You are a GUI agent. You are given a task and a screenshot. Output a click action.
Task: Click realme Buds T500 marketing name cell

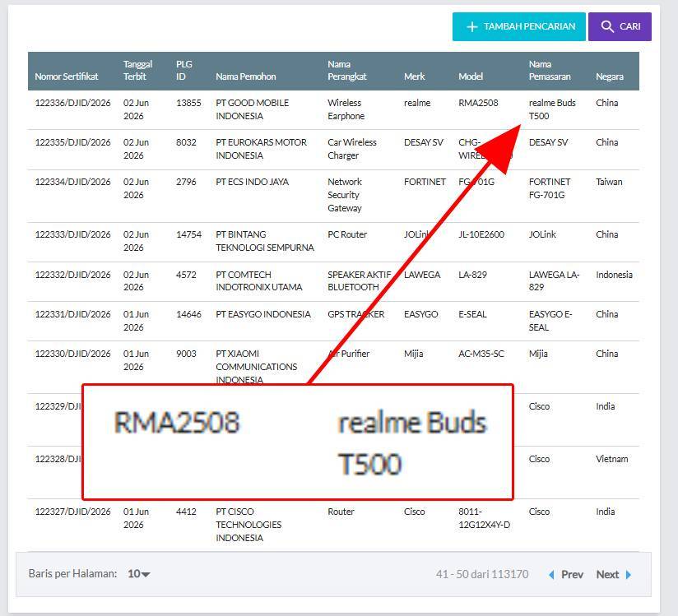(552, 109)
